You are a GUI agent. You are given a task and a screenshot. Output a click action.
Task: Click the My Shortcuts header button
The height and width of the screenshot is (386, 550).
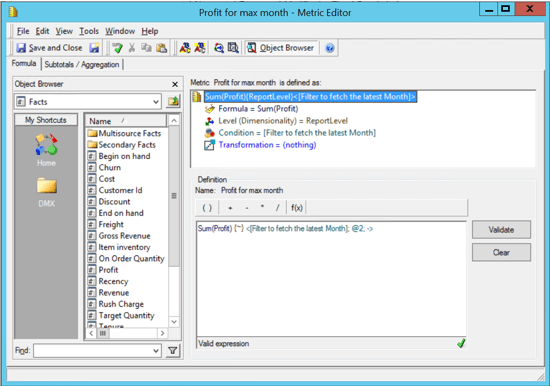tap(46, 120)
